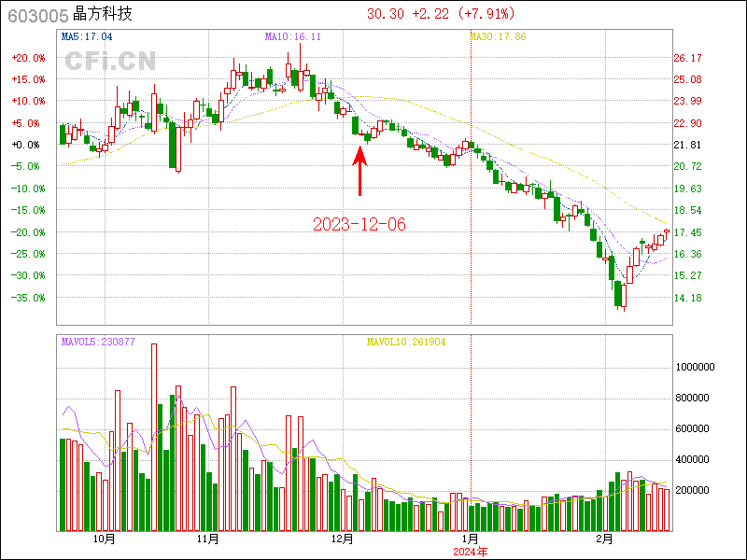Click the +15.0% left axis label
This screenshot has height=560, width=747.
click(29, 79)
